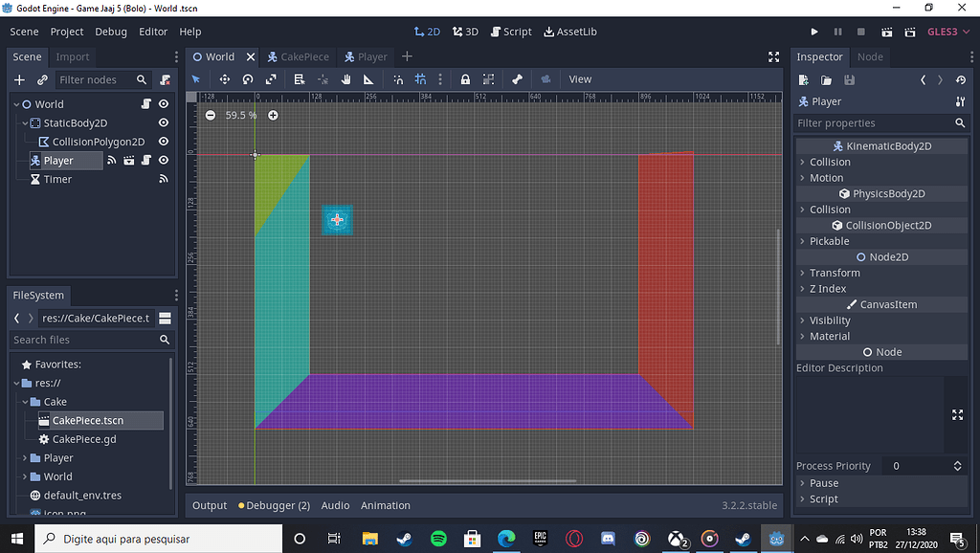Play the current scene clapper icon
This screenshot has height=553, width=980.
tap(886, 32)
